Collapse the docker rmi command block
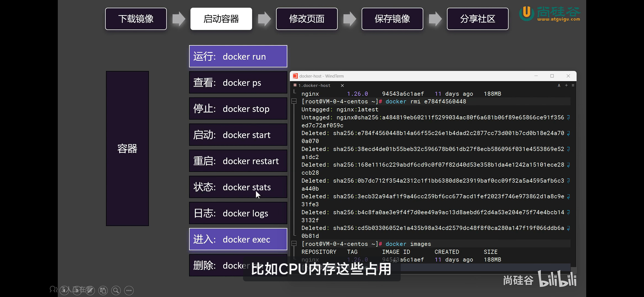 tap(294, 101)
